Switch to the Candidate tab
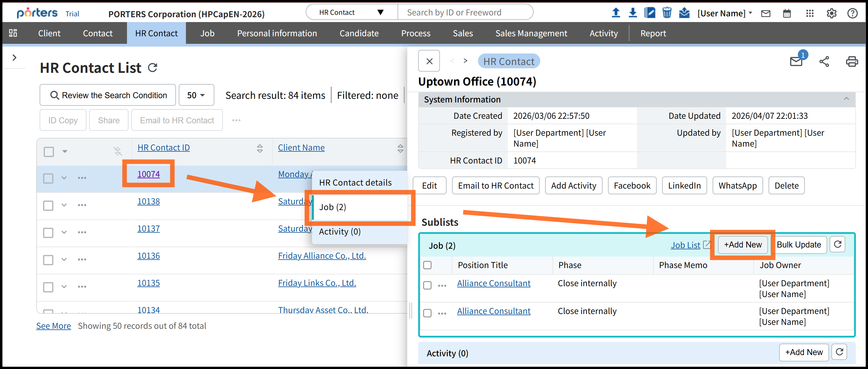 pyautogui.click(x=359, y=33)
